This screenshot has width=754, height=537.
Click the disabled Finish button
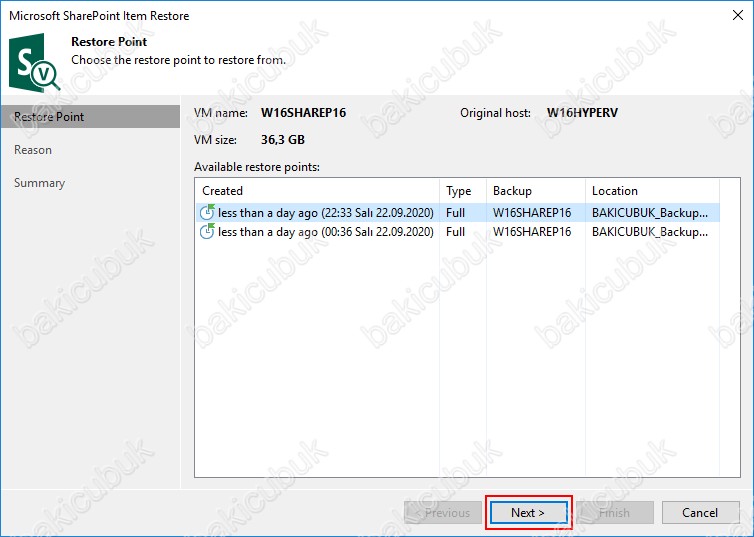tap(615, 512)
